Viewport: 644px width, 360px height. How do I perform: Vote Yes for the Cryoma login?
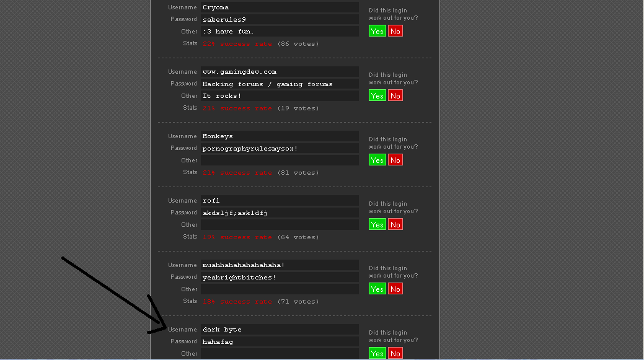pos(377,31)
